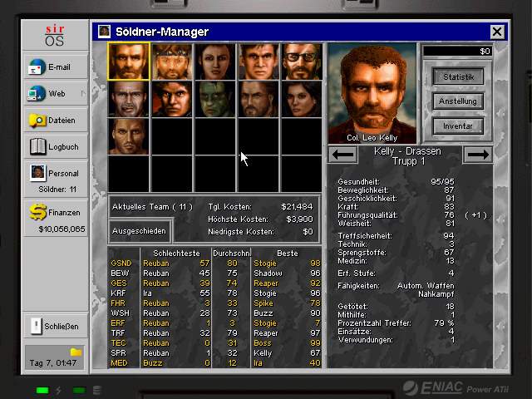Select the long-haired woman portrait

click(x=302, y=99)
